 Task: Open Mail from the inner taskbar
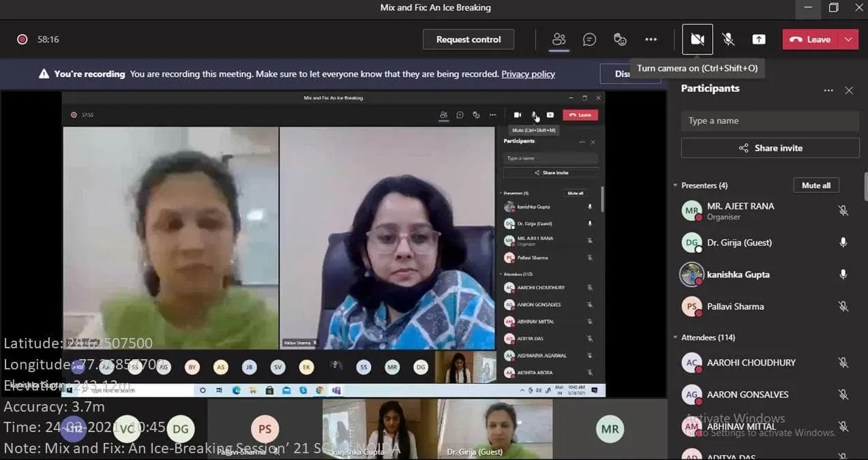286,390
